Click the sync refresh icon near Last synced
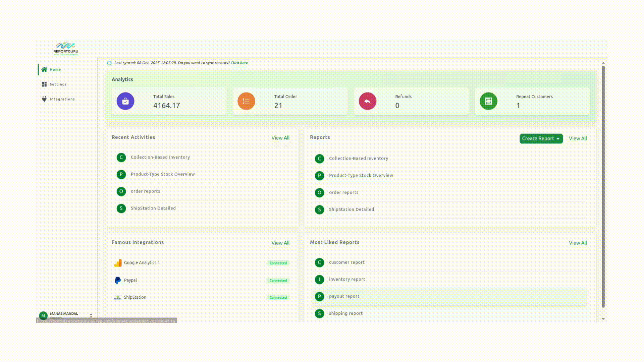Screen dimensions: 644x362 coord(109,63)
